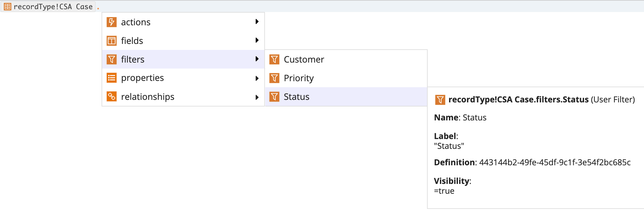Screen dimensions: 644x213
Task: Click the Definition UUID text in details
Action: point(555,162)
